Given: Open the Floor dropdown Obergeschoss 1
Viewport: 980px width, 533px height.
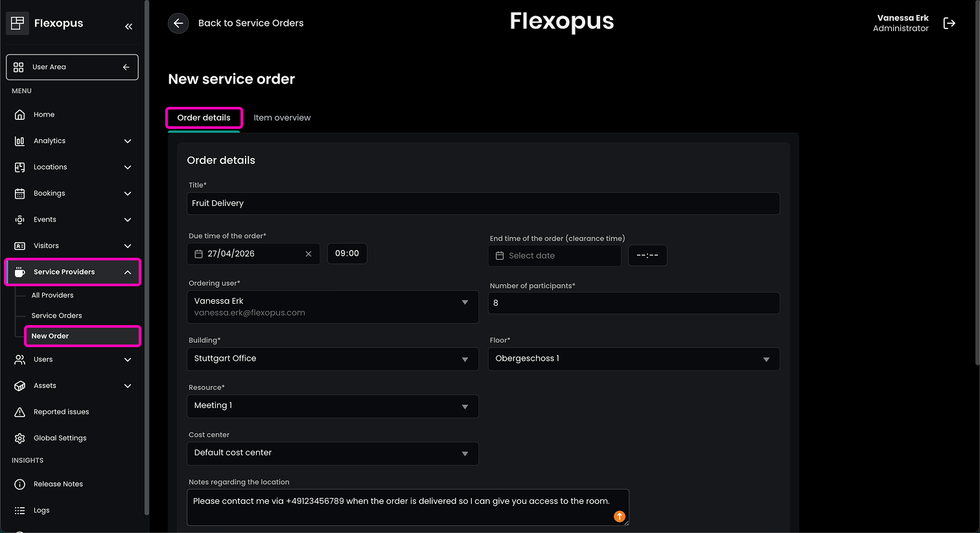Looking at the screenshot, I should [633, 359].
